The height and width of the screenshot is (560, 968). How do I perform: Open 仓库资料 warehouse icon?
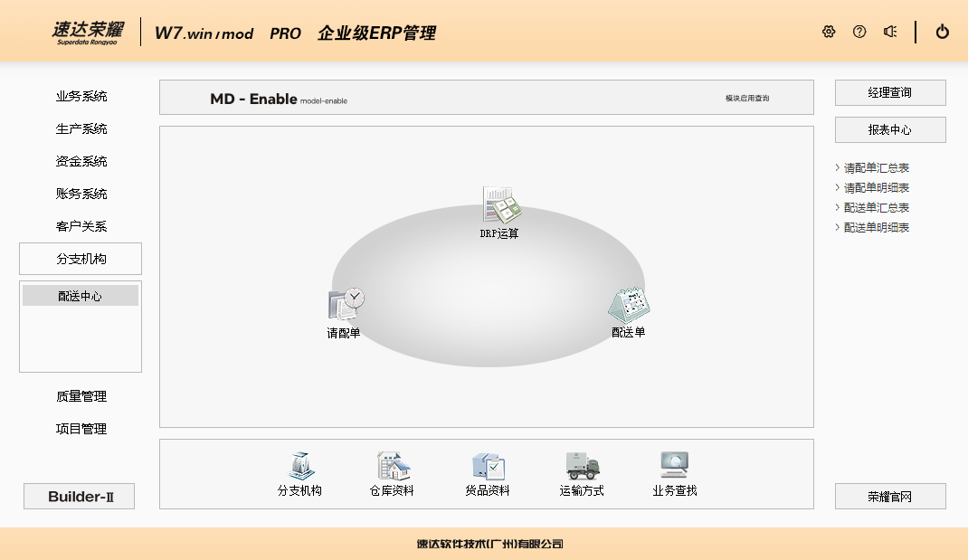pos(393,467)
